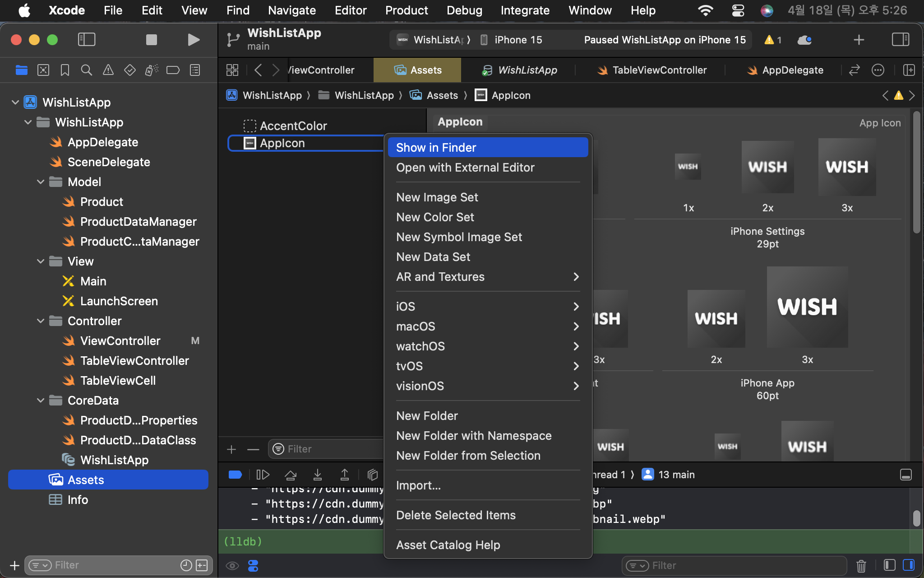Screen dimensions: 924x578
Task: Stop the running app
Action: [x=152, y=40]
